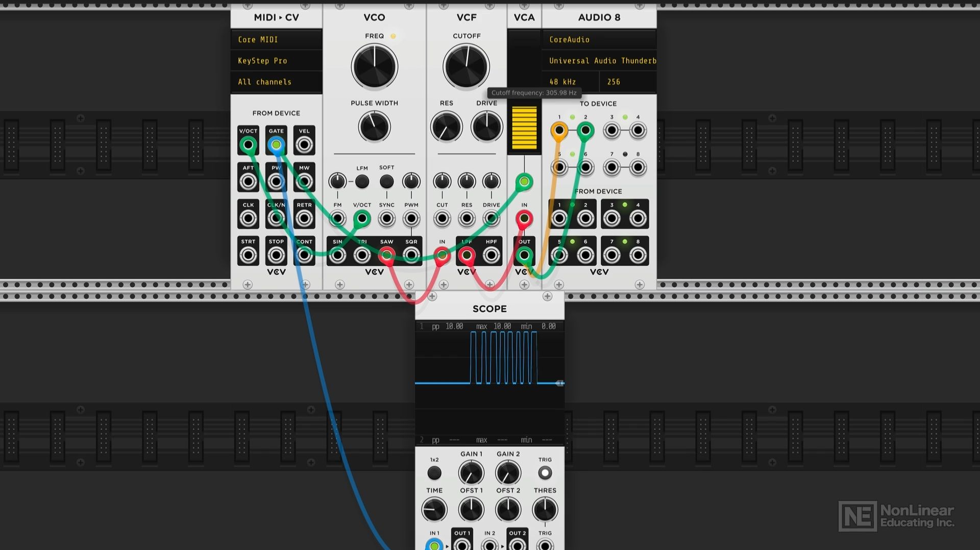Click the VCF CUTOFF knob
The height and width of the screenshot is (550, 980).
point(467,67)
